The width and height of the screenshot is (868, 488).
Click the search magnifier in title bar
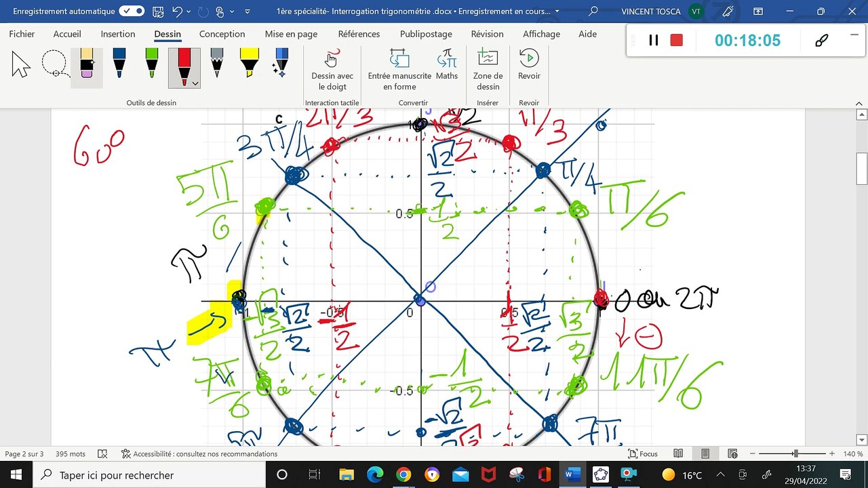[x=593, y=12]
